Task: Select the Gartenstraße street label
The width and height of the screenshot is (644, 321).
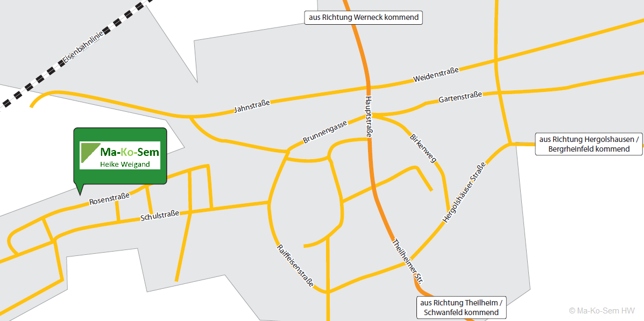Action: [x=460, y=97]
